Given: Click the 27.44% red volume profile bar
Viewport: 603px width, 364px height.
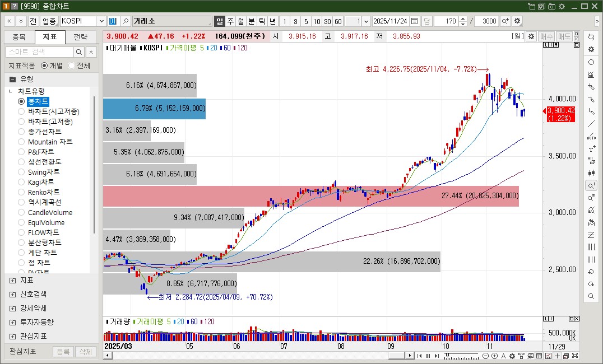Looking at the screenshot, I should 310,197.
